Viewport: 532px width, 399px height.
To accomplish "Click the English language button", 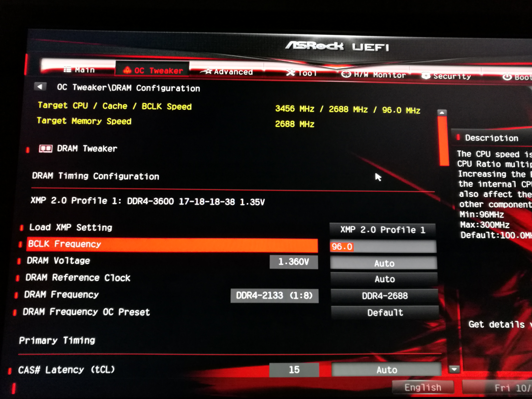I will point(423,387).
